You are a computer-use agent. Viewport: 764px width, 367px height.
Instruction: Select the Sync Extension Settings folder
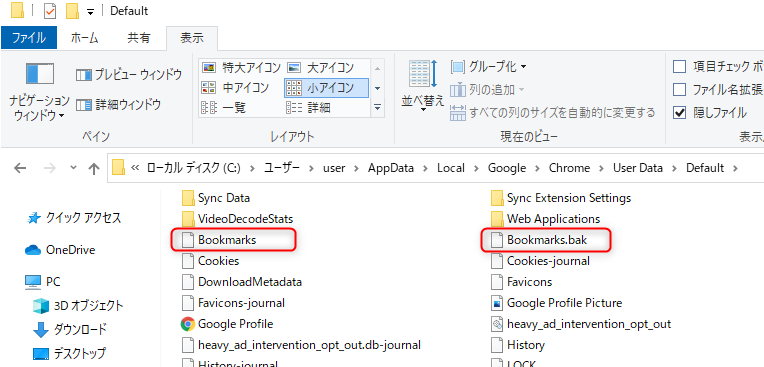[x=561, y=198]
